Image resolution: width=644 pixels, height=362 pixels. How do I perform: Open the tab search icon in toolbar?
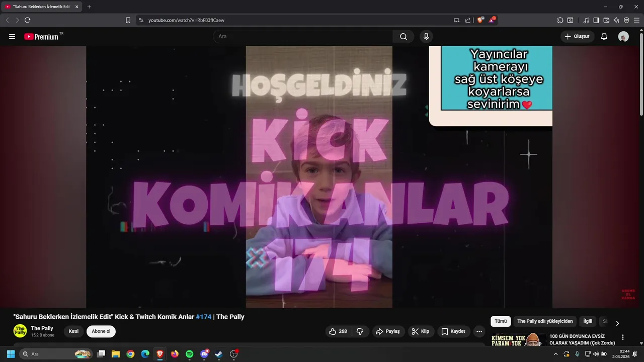click(x=570, y=20)
